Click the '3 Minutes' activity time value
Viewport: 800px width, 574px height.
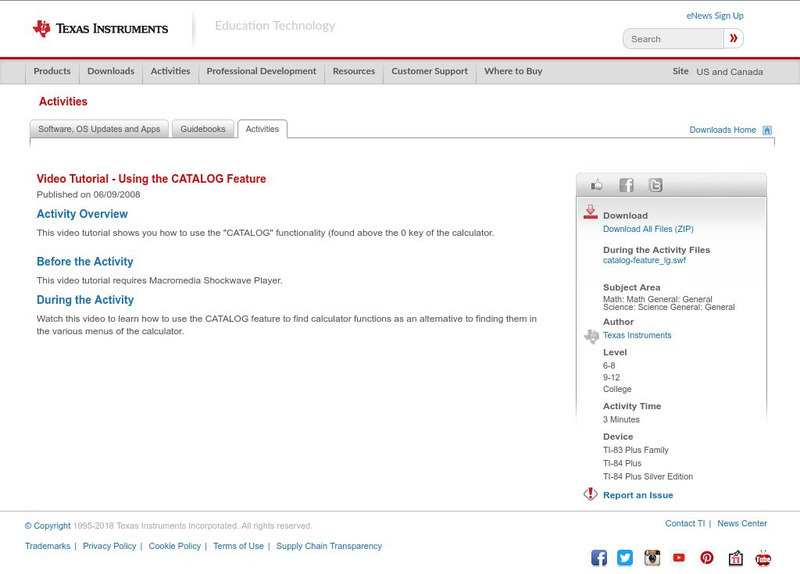[621, 419]
